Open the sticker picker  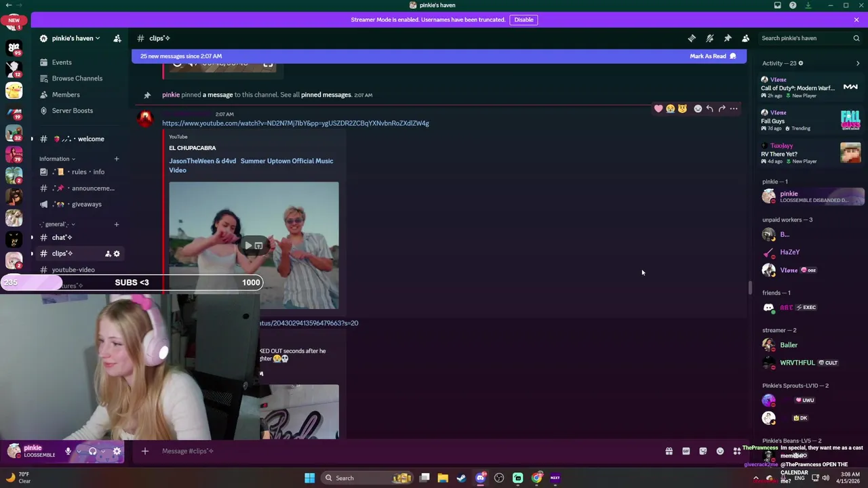[x=703, y=451]
